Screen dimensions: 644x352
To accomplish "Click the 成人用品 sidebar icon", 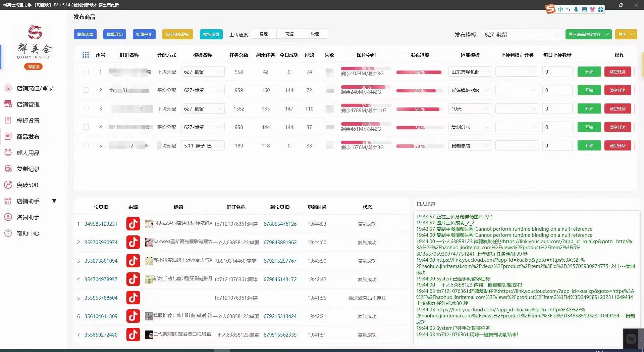I will [8, 153].
